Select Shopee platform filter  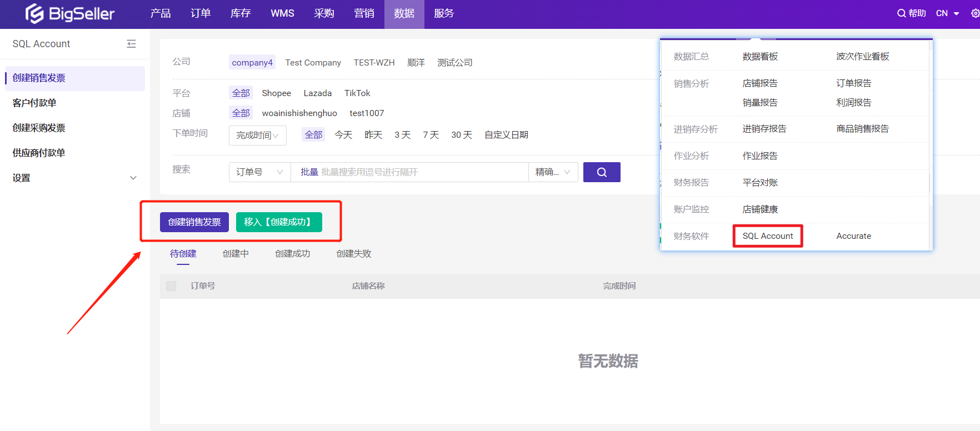click(276, 93)
